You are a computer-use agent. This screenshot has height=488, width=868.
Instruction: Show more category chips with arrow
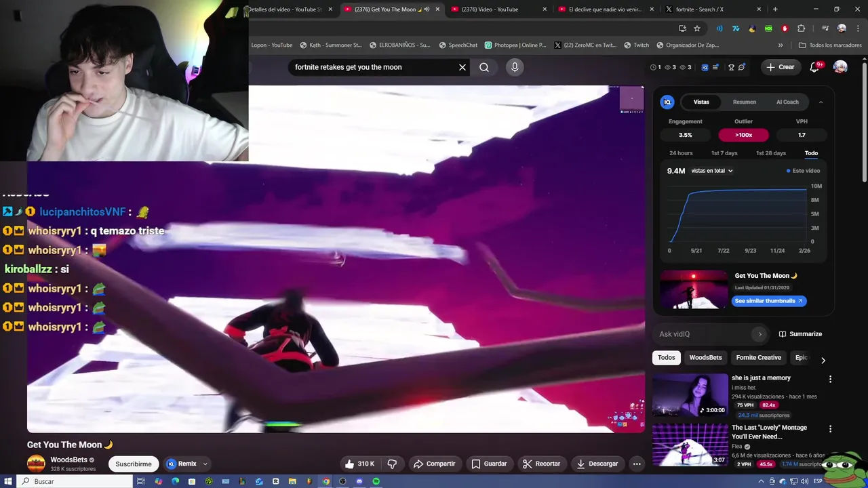tap(823, 361)
